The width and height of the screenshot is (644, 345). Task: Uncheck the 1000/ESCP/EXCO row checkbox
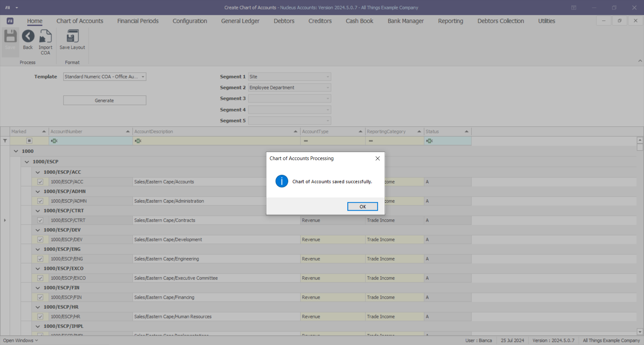coord(40,278)
